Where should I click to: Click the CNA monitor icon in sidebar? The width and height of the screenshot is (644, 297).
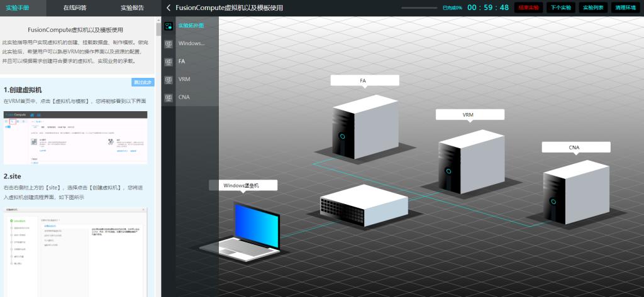[169, 97]
